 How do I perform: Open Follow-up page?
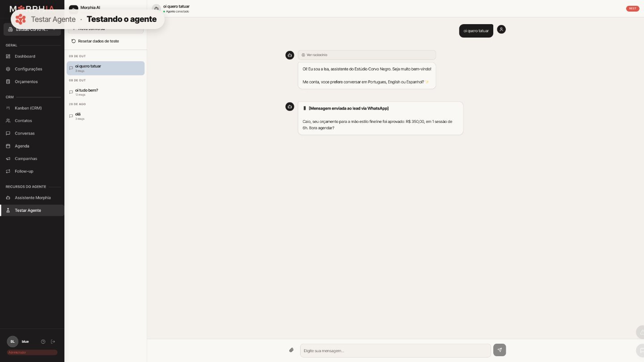[32, 171]
